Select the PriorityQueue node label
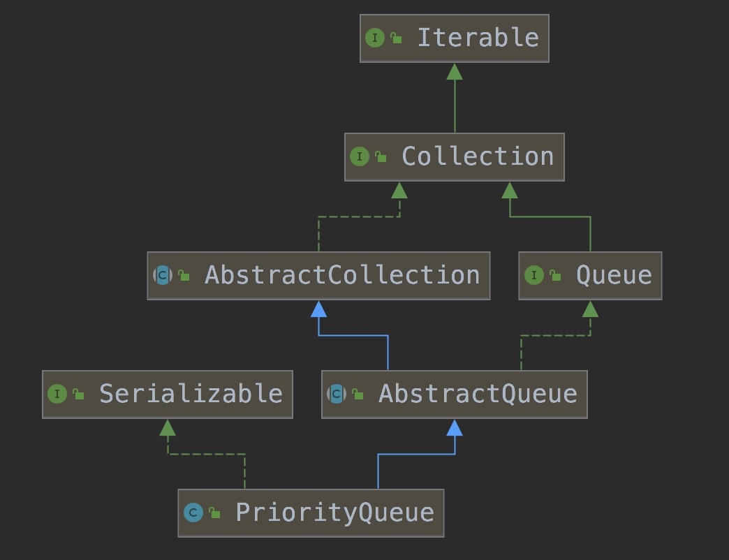 [x=334, y=513]
